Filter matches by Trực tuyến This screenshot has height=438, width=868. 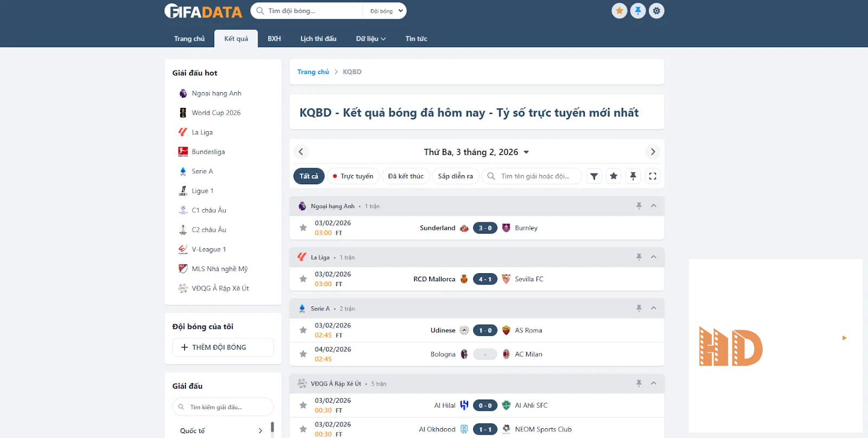tap(353, 176)
